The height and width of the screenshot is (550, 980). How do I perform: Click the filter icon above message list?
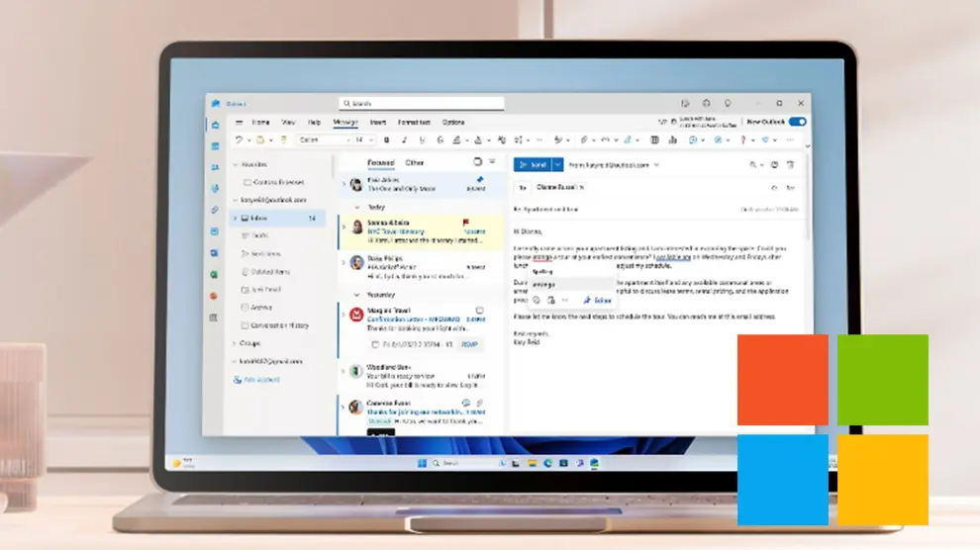(x=492, y=162)
